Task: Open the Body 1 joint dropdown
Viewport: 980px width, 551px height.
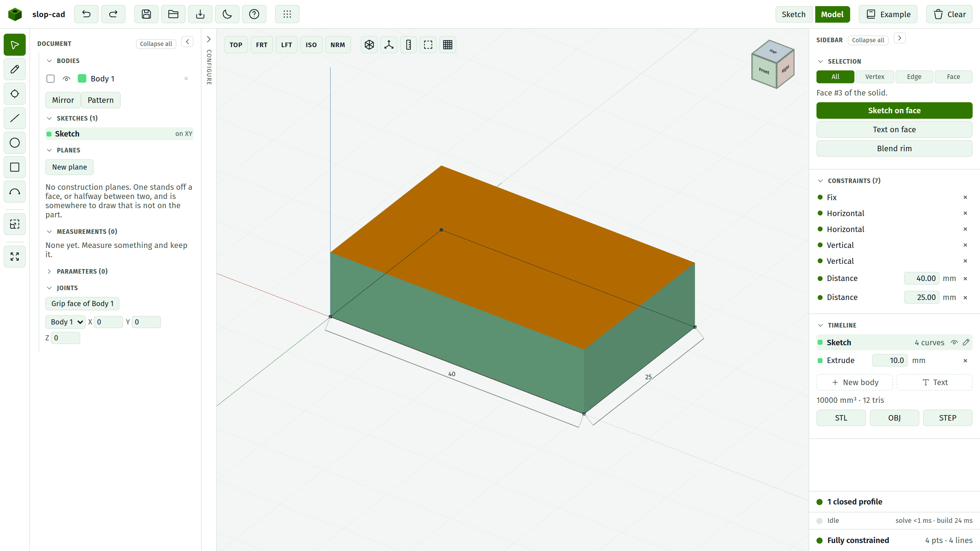Action: tap(66, 322)
